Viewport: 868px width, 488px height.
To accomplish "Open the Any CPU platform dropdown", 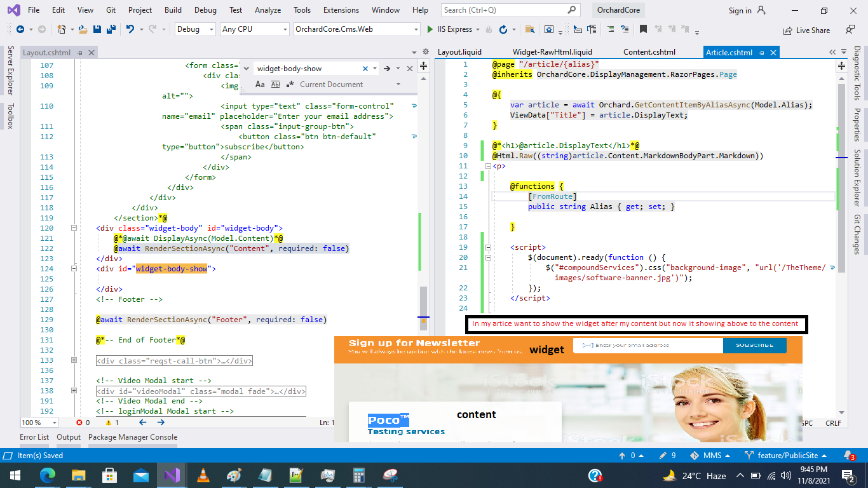I will [x=255, y=29].
